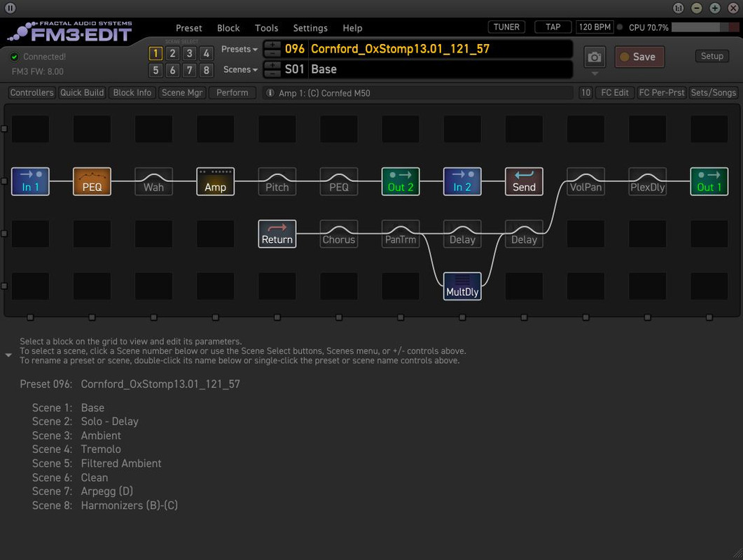Save the preset
The image size is (743, 560).
click(x=639, y=57)
